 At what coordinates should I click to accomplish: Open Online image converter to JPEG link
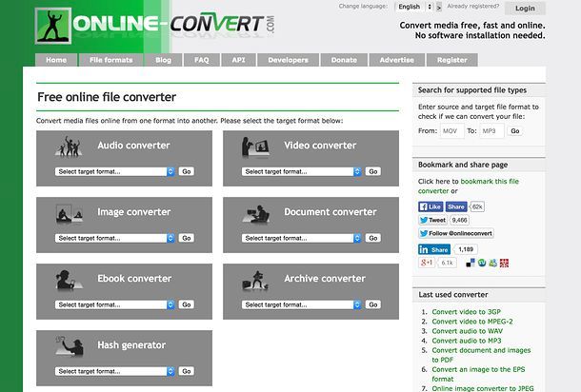click(483, 388)
